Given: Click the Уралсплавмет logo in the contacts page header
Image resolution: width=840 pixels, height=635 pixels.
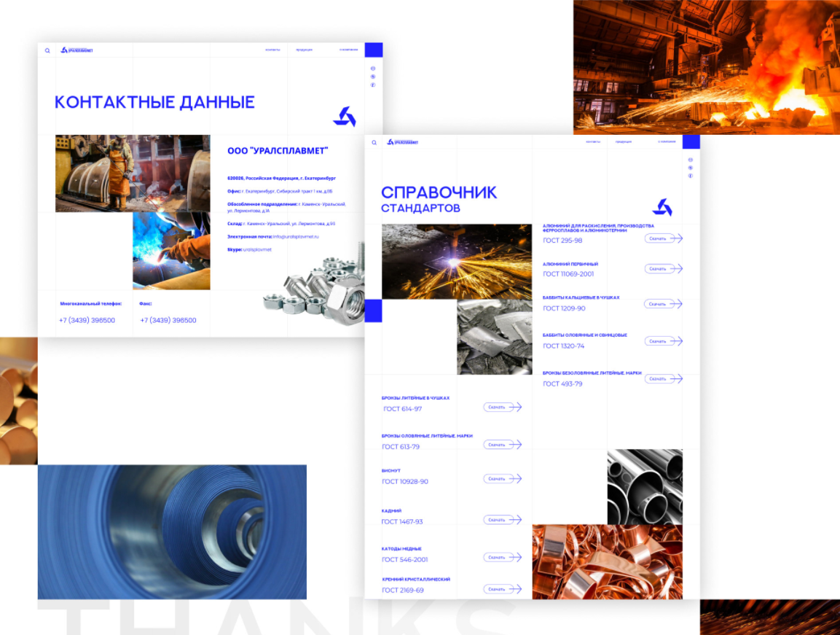Looking at the screenshot, I should pyautogui.click(x=76, y=50).
